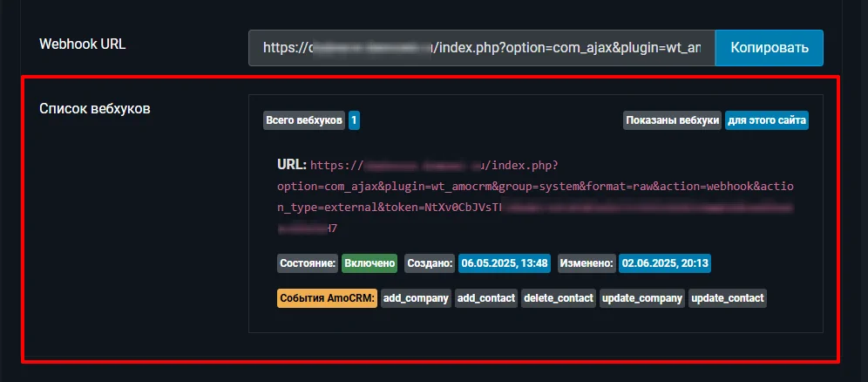Screen dimensions: 868x382
Task: Focus the Webhook URL input field
Action: [x=482, y=48]
